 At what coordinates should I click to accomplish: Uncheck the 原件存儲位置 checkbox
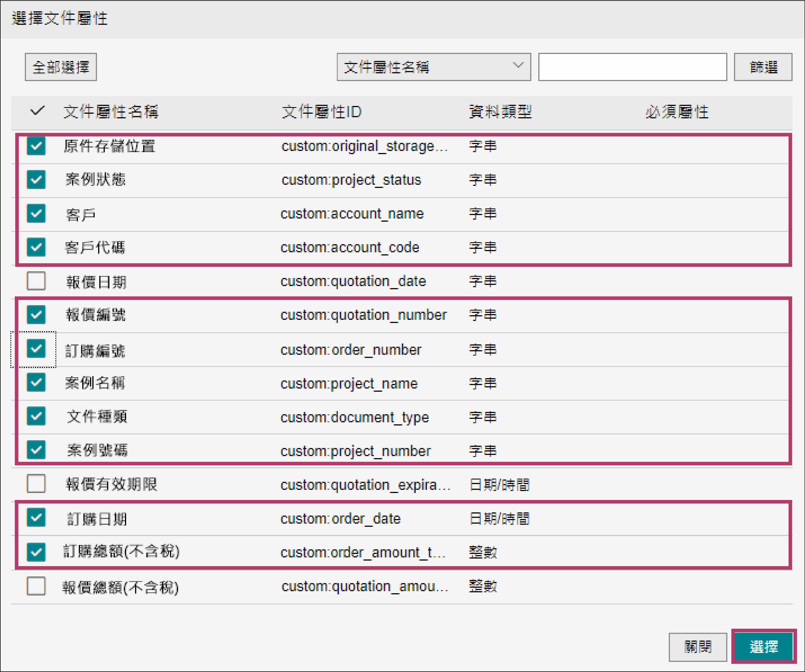(36, 146)
